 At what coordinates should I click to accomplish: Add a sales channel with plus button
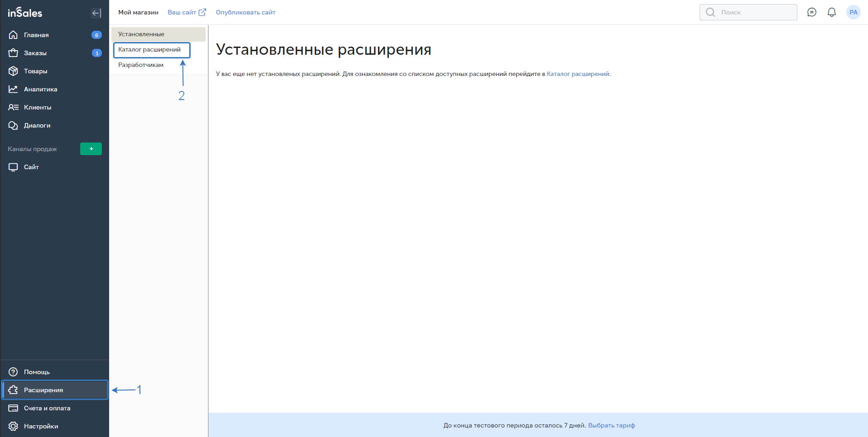[x=91, y=149]
